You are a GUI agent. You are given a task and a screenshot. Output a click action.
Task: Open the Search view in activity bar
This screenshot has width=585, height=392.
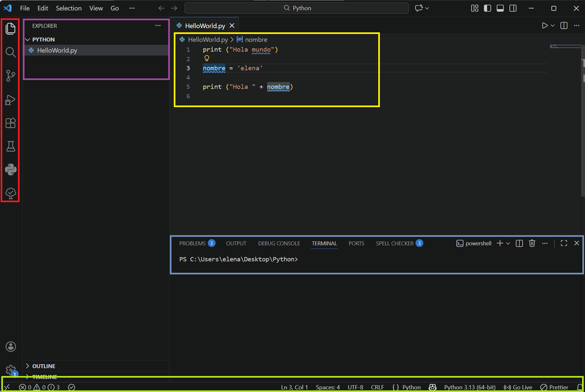click(10, 52)
